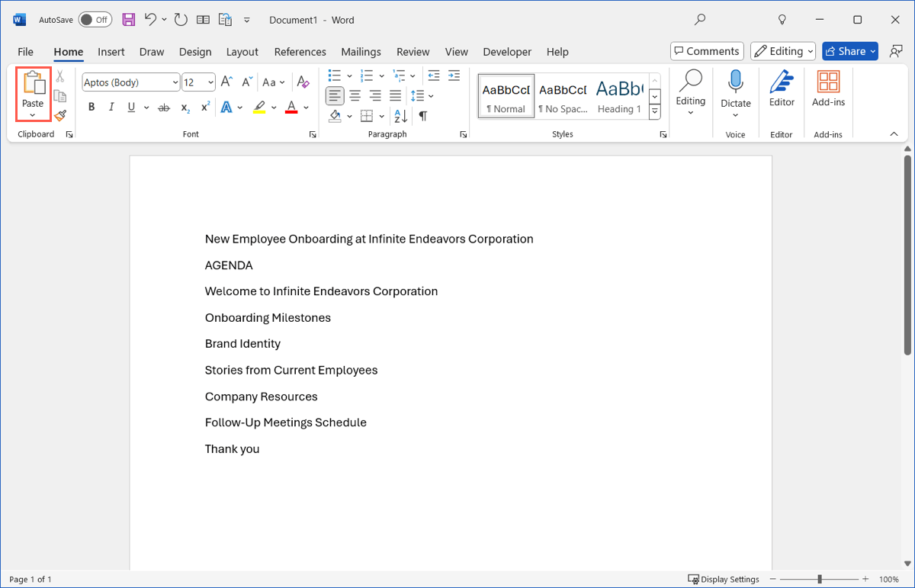
Task: Undo the last action
Action: coord(151,20)
